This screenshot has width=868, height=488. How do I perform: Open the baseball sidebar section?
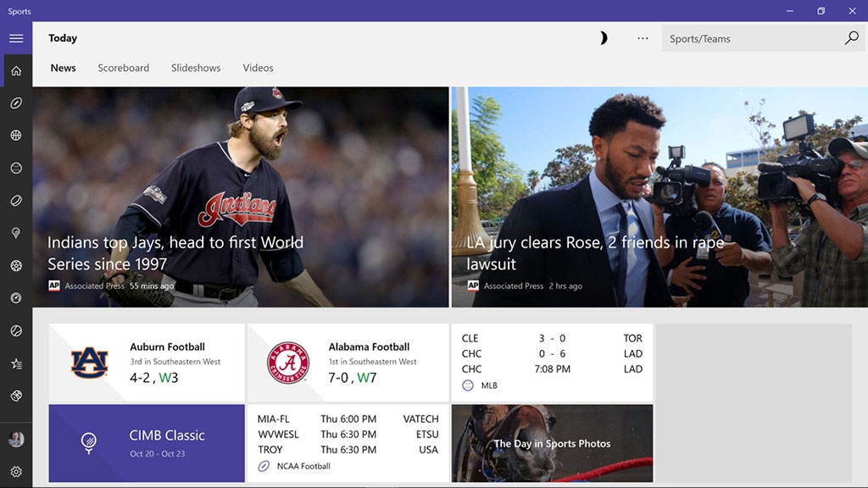click(16, 168)
